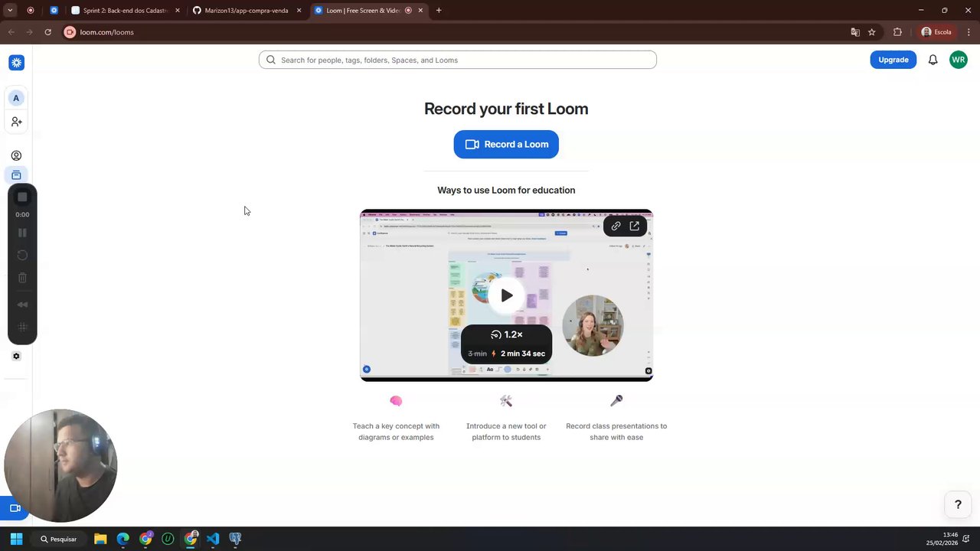Pause the recording in the recorder toolbar
Image resolution: width=980 pixels, height=551 pixels.
(x=22, y=233)
